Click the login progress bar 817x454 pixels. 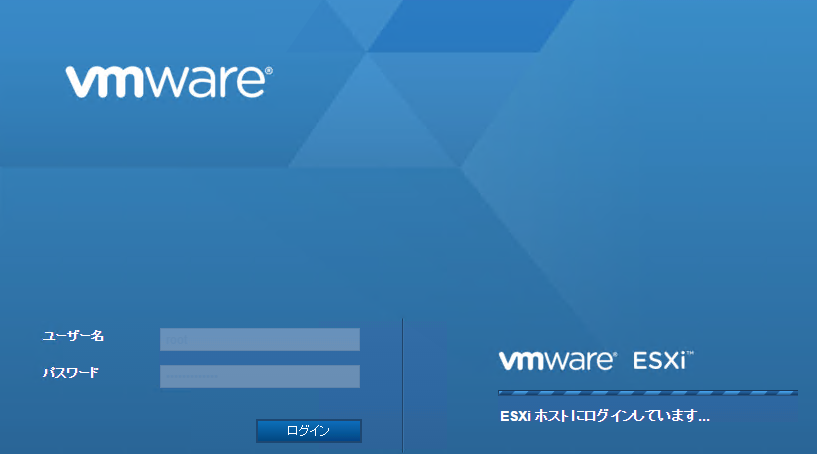(x=648, y=392)
